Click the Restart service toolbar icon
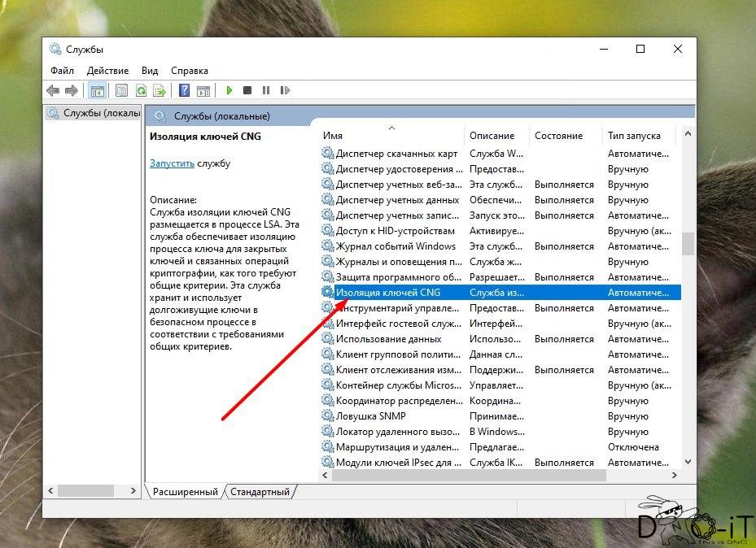The height and width of the screenshot is (548, 756). [x=285, y=91]
